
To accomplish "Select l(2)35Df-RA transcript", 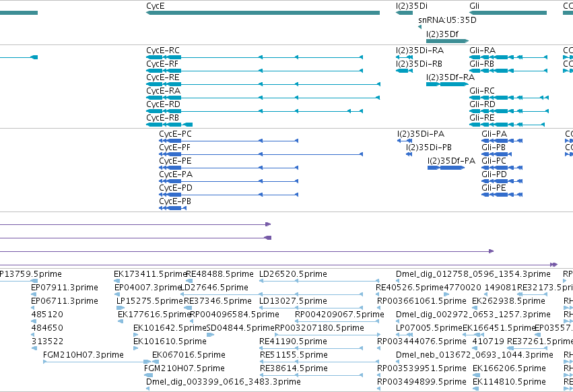I will 447,84.
